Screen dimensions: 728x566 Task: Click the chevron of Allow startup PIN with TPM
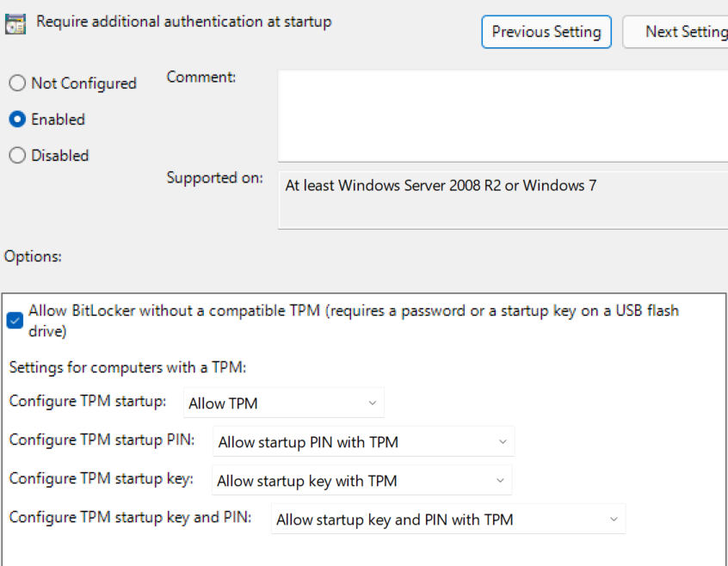503,441
